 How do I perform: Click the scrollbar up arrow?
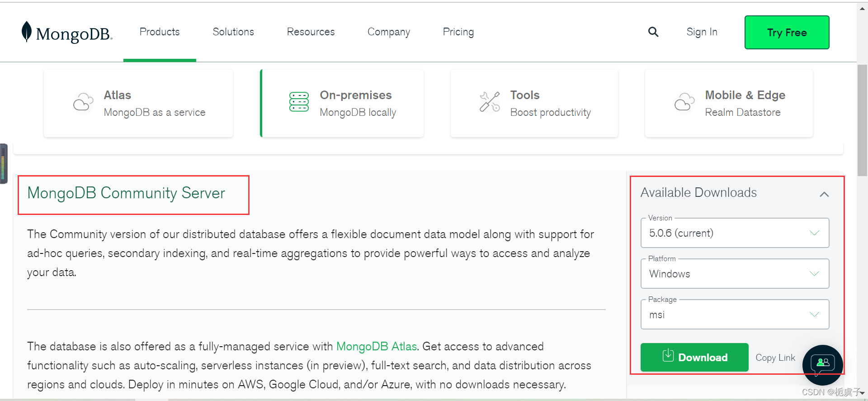pos(862,8)
